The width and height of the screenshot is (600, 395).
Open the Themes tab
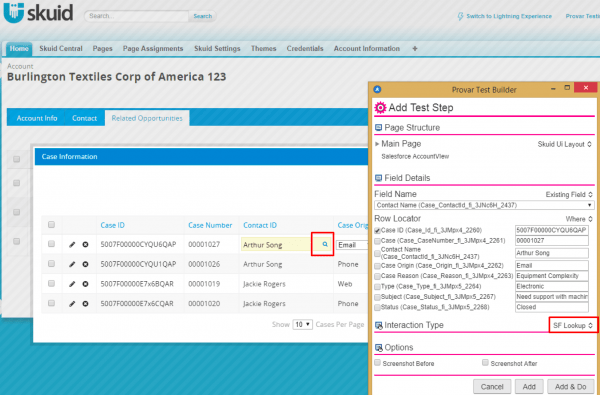click(263, 49)
